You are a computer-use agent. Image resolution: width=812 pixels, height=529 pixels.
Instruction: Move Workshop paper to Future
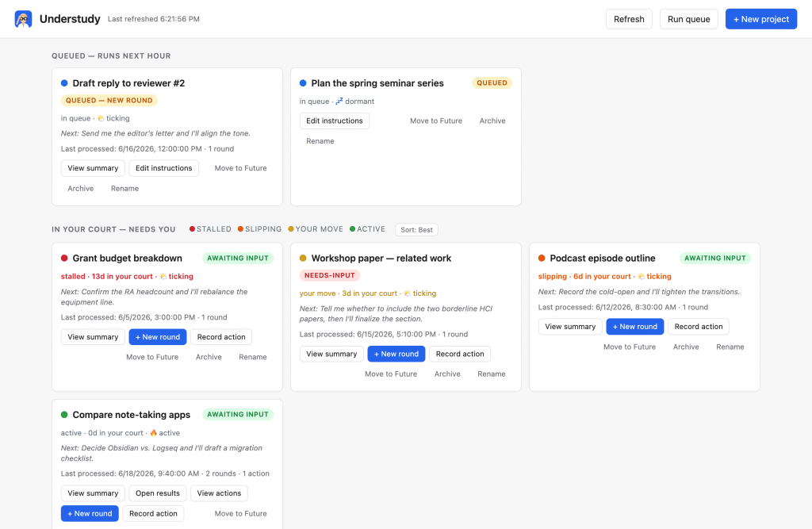coord(391,374)
